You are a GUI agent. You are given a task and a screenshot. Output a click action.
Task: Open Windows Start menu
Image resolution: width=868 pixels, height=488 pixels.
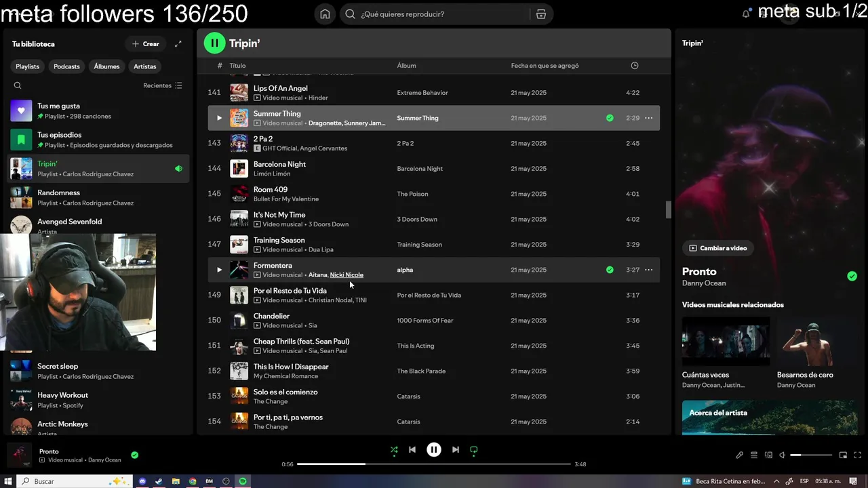[8, 481]
